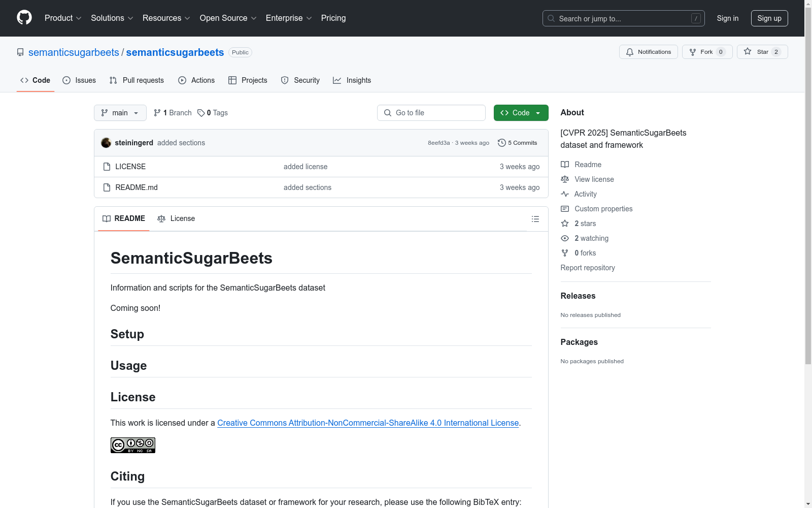Click the Custom properties note icon
Image resolution: width=812 pixels, height=508 pixels.
tap(565, 209)
